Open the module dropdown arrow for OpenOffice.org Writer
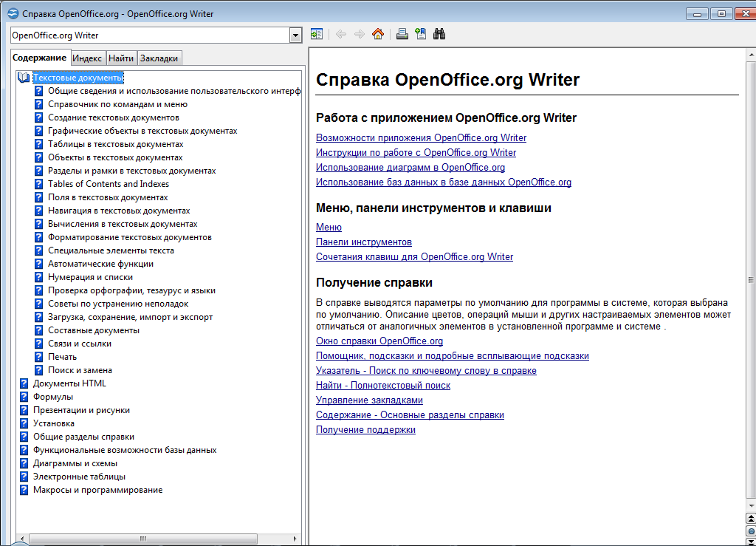756x546 pixels. 295,35
